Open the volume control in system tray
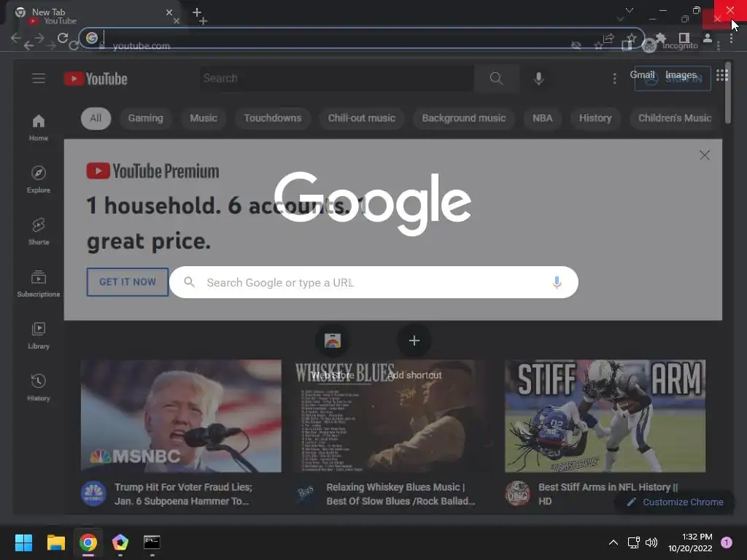 tap(651, 542)
